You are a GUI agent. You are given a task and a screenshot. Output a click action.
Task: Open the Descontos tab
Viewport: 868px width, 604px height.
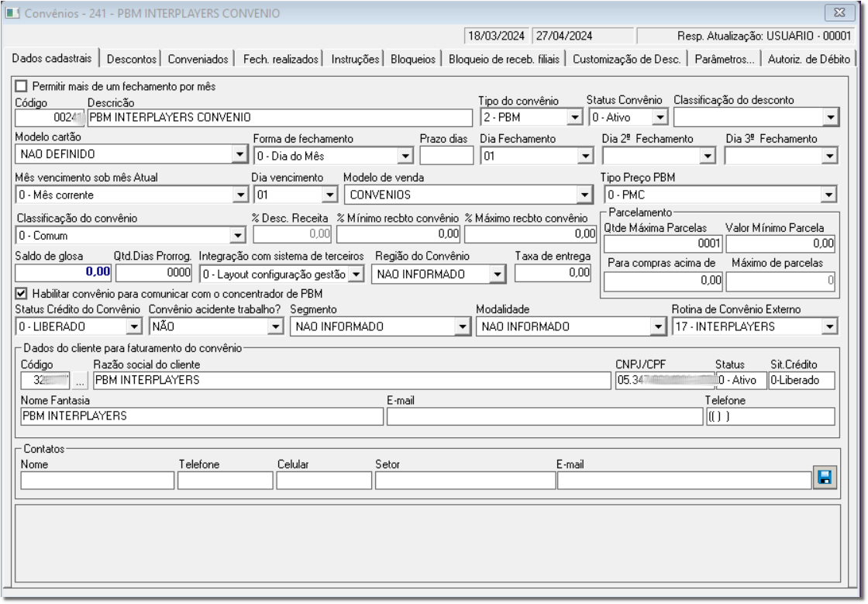(x=132, y=59)
